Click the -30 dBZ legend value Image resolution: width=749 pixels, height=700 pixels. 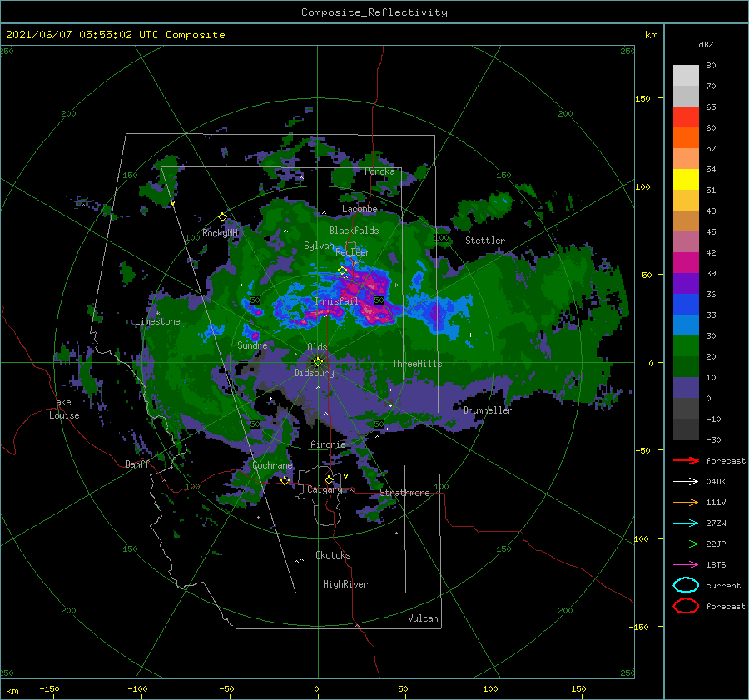point(713,440)
